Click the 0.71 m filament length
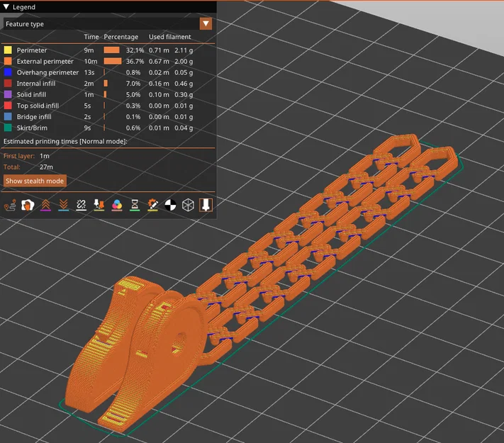 (159, 50)
